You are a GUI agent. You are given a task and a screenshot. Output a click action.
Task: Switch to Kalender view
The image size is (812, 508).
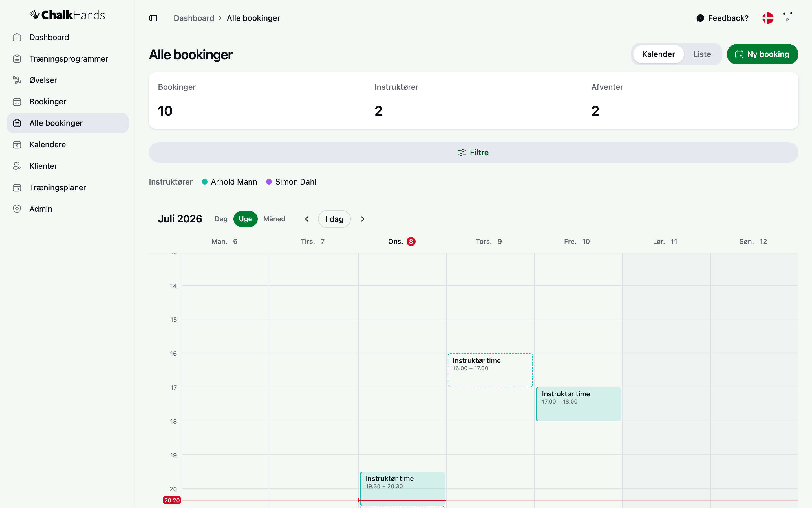658,54
